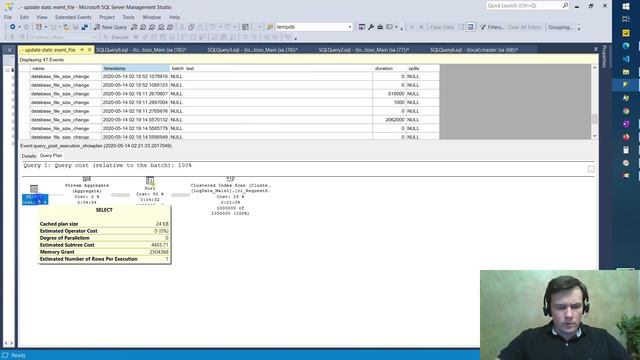Screen dimensions: 640x360
Task: Open the Grouping options
Action: pyautogui.click(x=560, y=27)
